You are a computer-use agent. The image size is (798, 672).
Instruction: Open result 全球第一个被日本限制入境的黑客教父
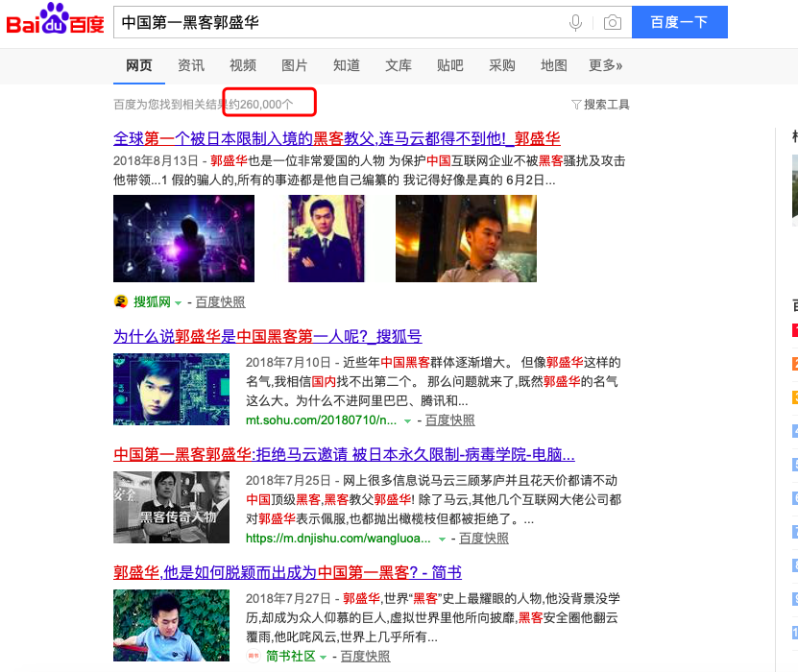(336, 138)
